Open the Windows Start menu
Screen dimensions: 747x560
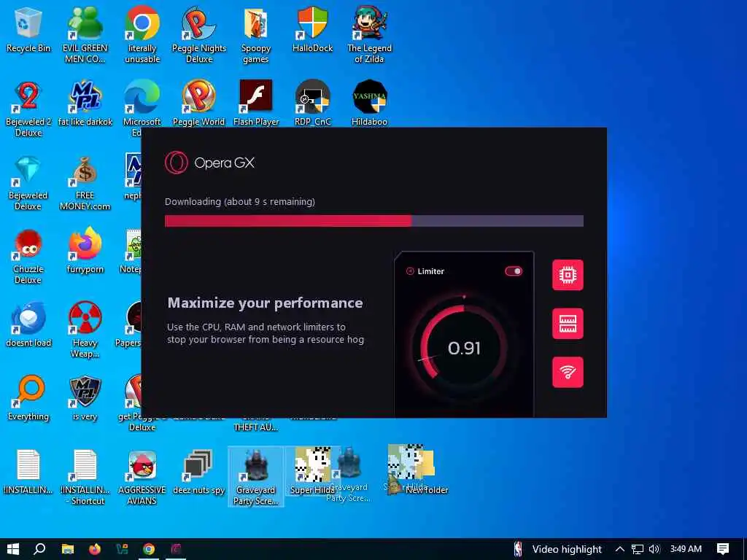(13, 549)
